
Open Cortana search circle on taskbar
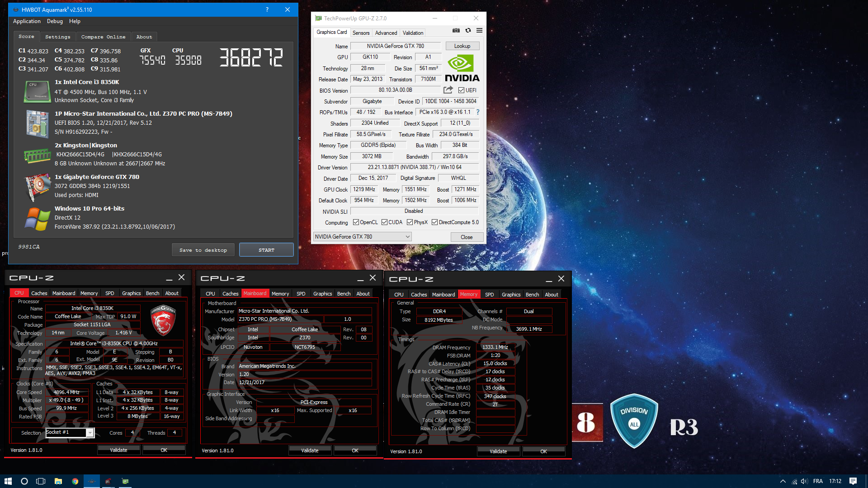[x=24, y=481]
